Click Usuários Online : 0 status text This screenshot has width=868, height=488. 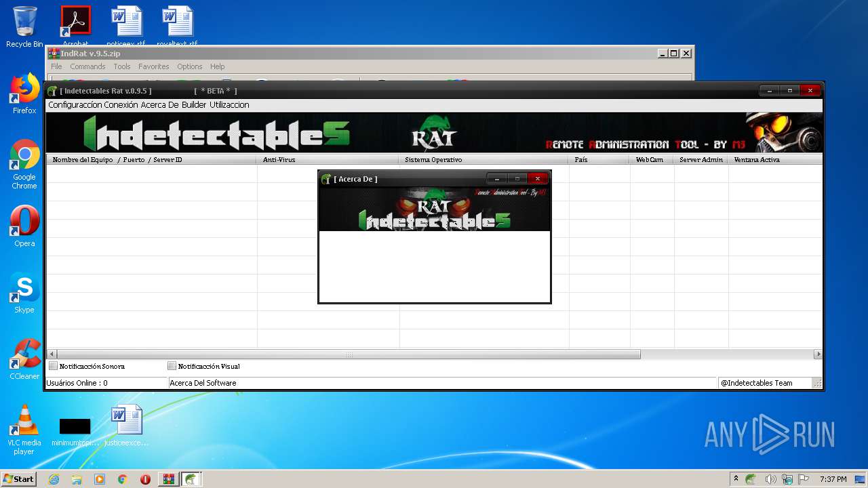coord(77,383)
